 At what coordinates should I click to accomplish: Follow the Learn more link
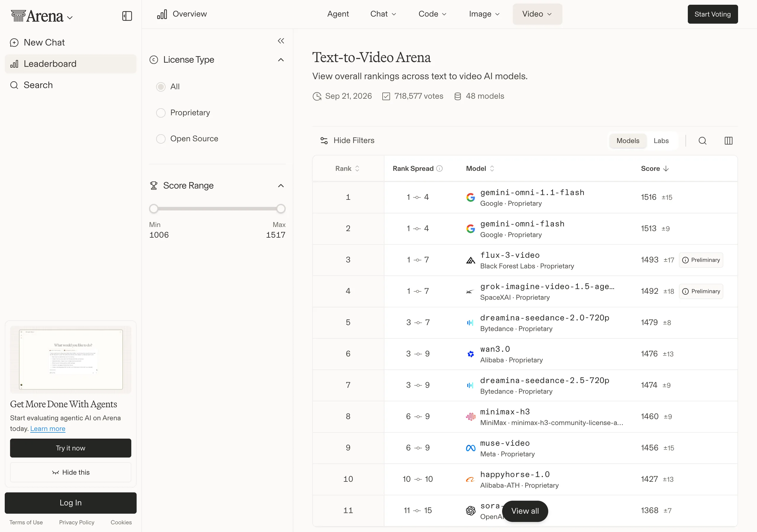click(x=48, y=429)
